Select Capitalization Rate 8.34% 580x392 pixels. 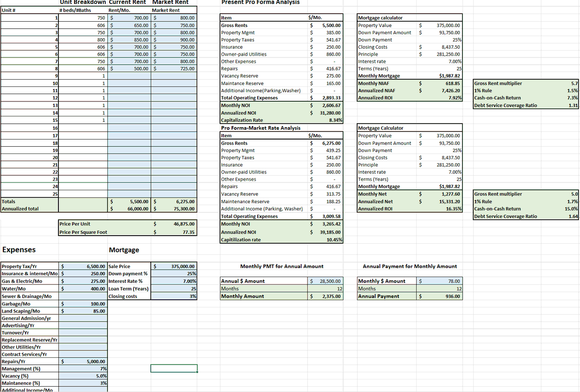(x=326, y=120)
